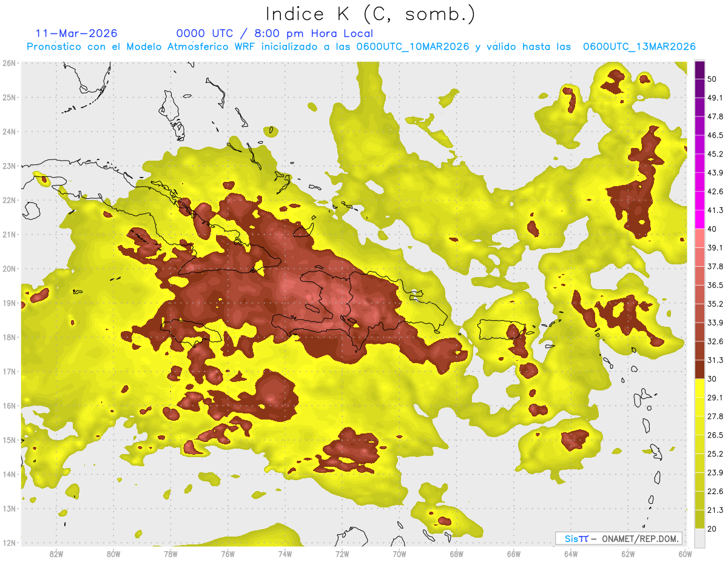
Task: Click the 'Indice K (C, somb.)' title
Action: click(371, 14)
